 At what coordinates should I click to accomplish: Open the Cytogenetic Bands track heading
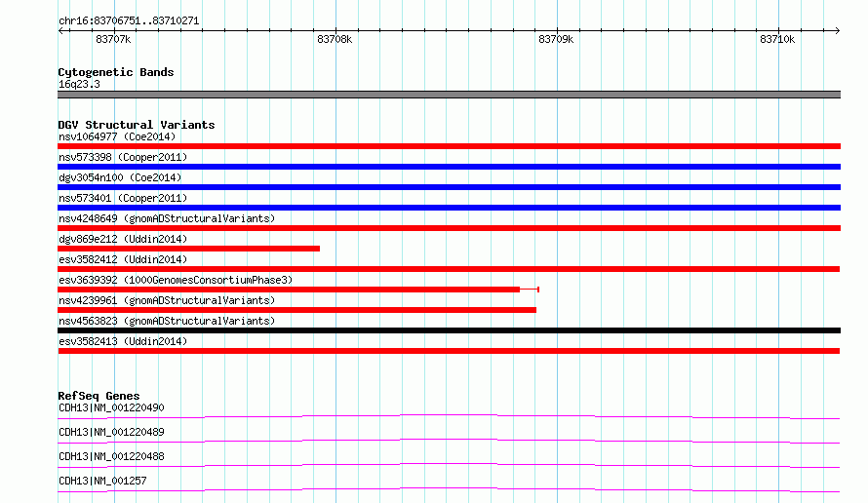(x=116, y=72)
